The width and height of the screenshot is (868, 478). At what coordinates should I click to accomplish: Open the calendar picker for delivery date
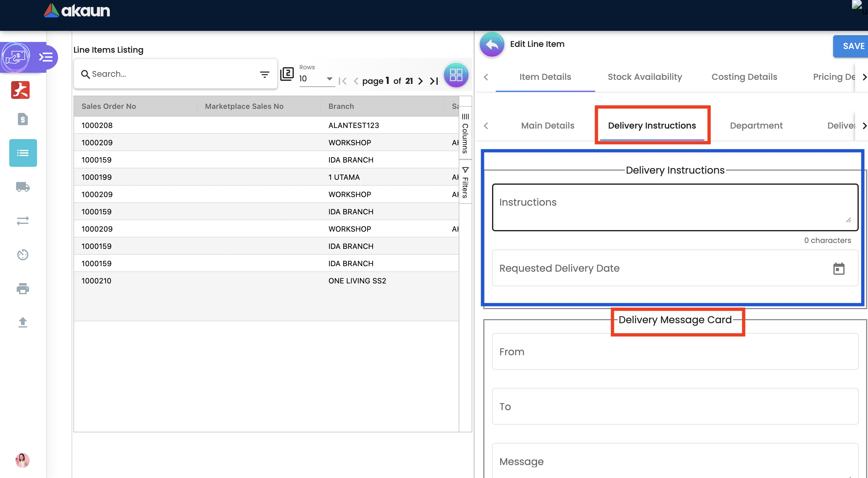point(838,269)
